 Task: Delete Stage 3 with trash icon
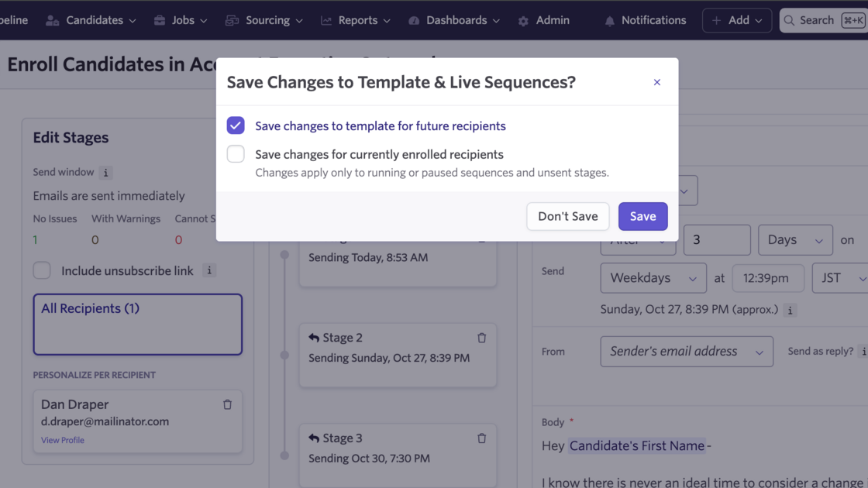coord(481,438)
